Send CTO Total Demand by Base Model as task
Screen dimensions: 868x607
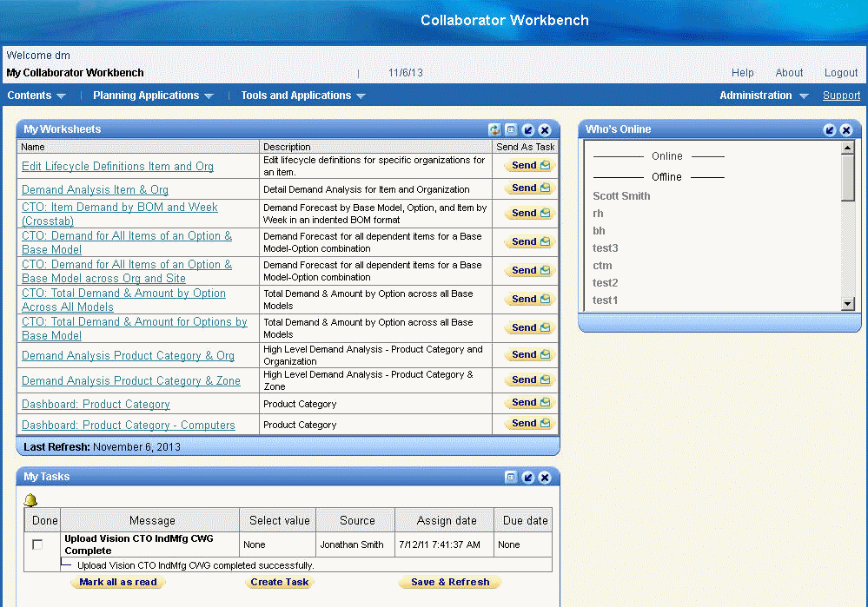click(x=530, y=327)
